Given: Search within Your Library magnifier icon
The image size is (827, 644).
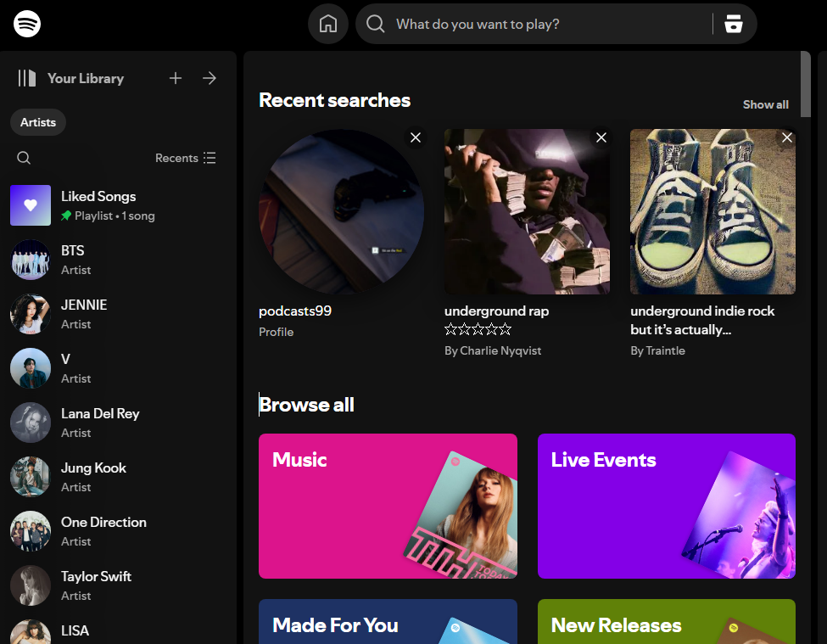Looking at the screenshot, I should click(x=24, y=158).
